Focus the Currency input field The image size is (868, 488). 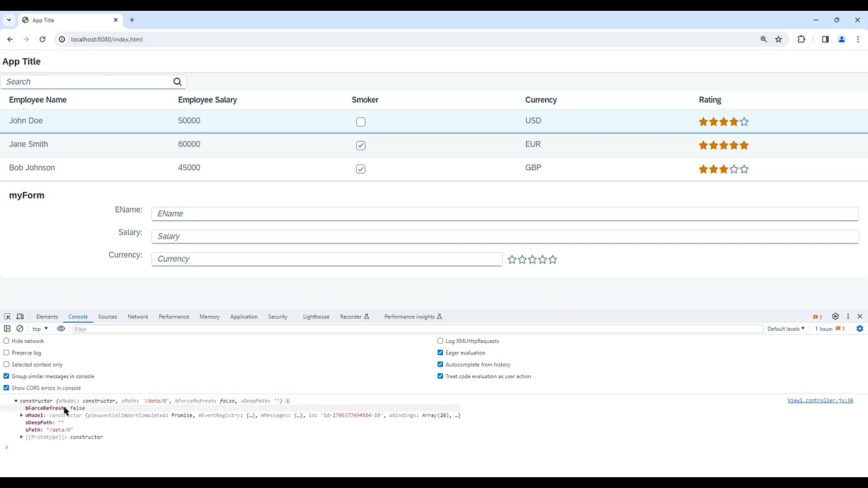point(327,259)
